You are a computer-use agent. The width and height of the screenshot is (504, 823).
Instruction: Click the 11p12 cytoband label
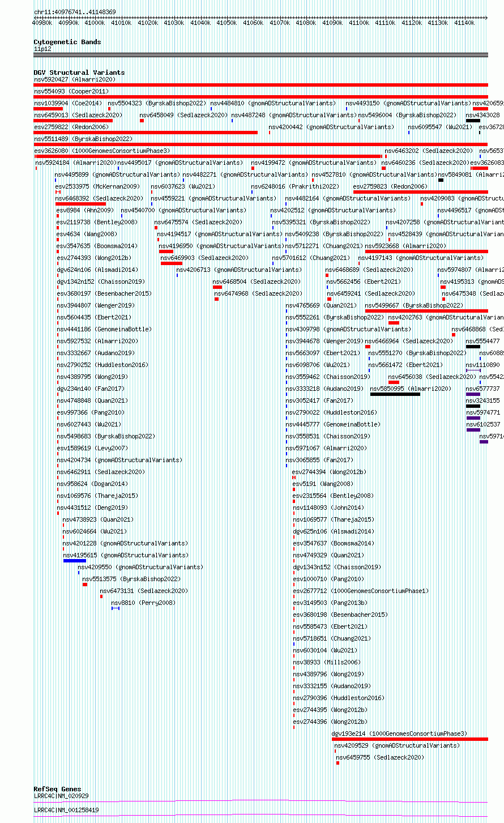tap(42, 49)
